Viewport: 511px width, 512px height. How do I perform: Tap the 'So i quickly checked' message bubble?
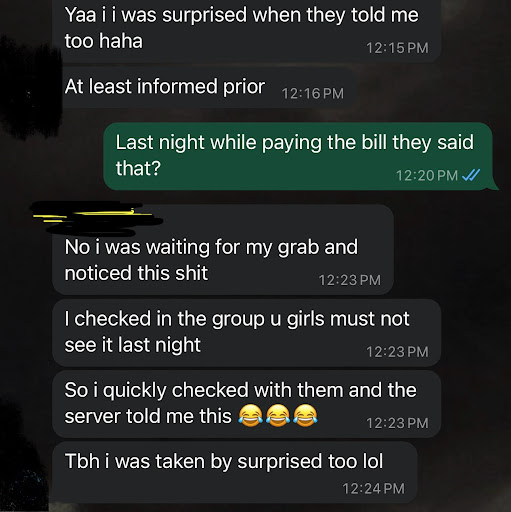[247, 404]
